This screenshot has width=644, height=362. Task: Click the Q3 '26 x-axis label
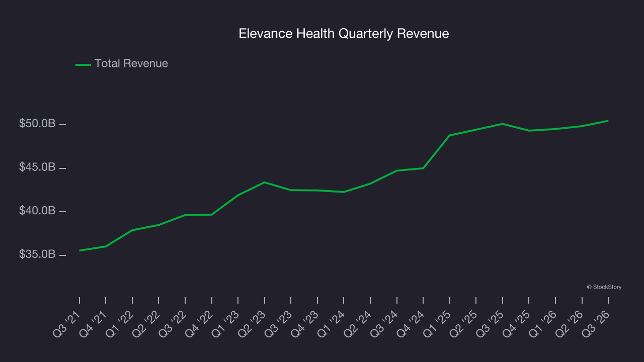click(x=596, y=323)
